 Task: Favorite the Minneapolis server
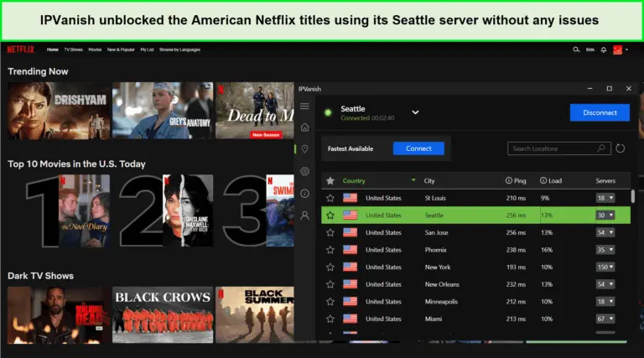tap(330, 302)
